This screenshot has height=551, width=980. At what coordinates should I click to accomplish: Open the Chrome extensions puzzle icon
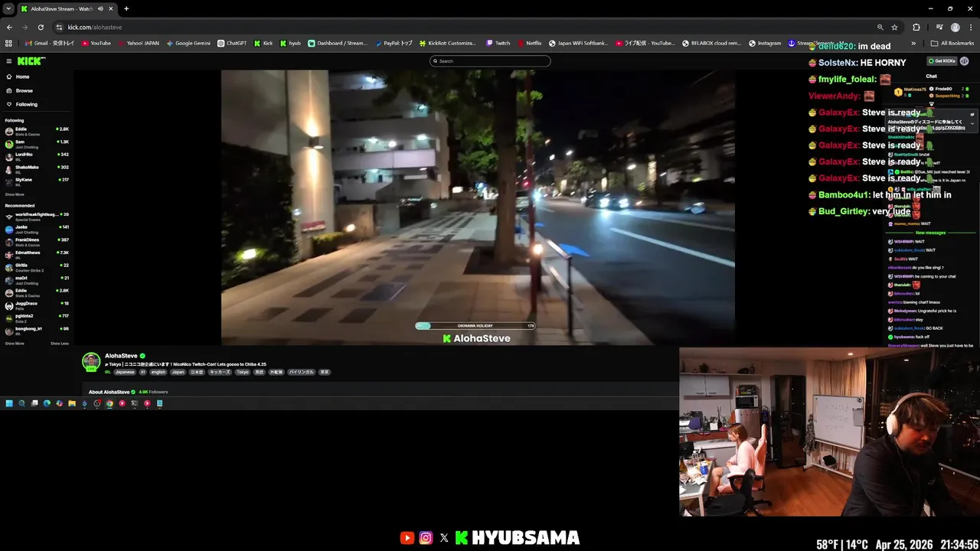click(x=916, y=27)
